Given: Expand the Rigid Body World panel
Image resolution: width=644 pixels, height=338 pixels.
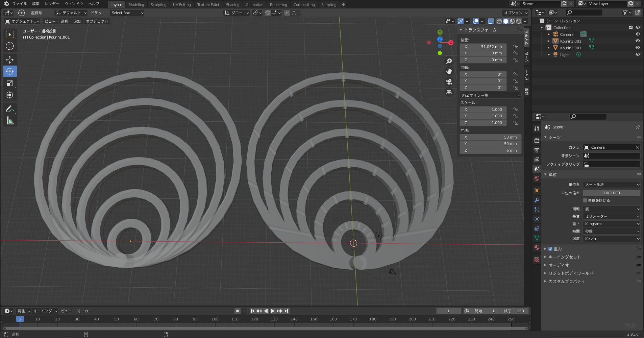Looking at the screenshot, I should click(x=571, y=273).
